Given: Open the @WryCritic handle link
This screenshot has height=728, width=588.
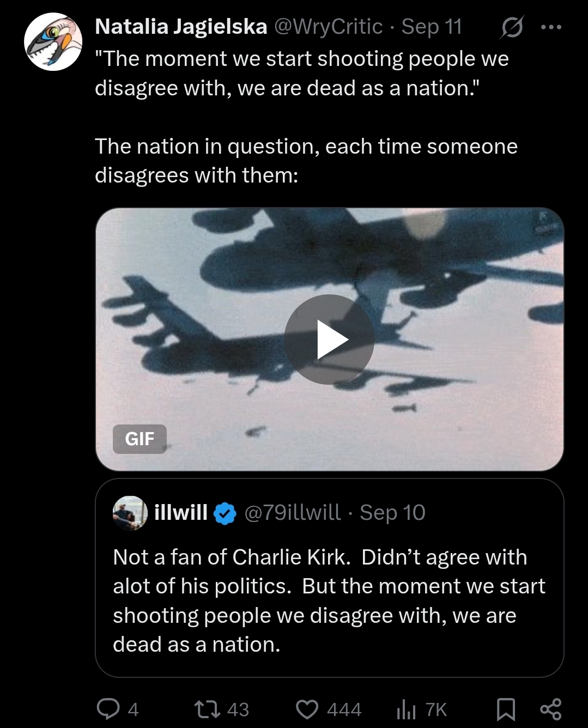Looking at the screenshot, I should pyautogui.click(x=328, y=27).
